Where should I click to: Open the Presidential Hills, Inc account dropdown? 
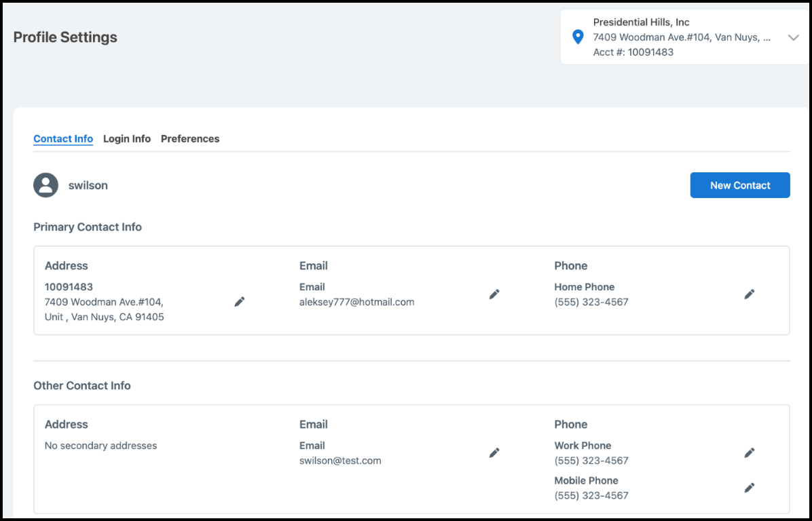coord(684,37)
